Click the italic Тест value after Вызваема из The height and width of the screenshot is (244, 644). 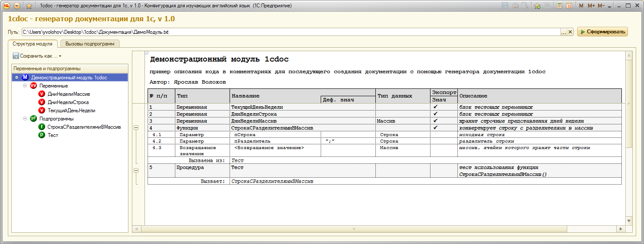[x=237, y=160]
